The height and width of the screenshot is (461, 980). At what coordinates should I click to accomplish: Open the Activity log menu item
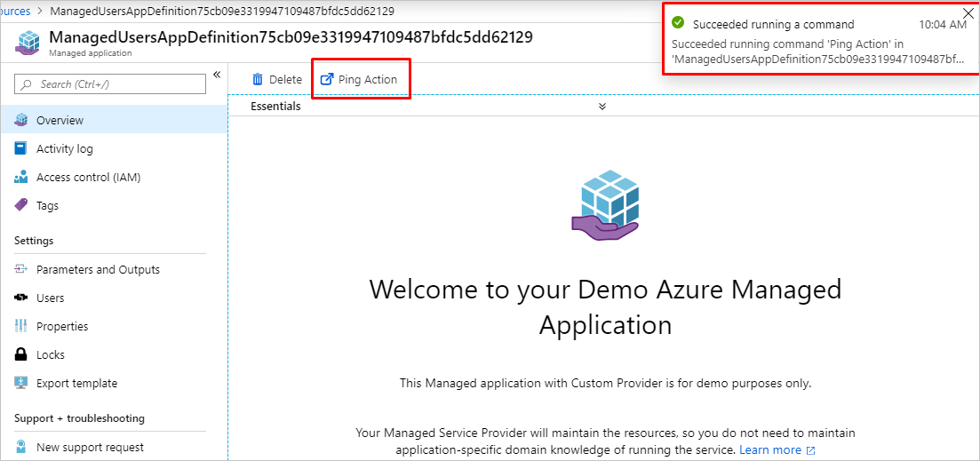[64, 148]
